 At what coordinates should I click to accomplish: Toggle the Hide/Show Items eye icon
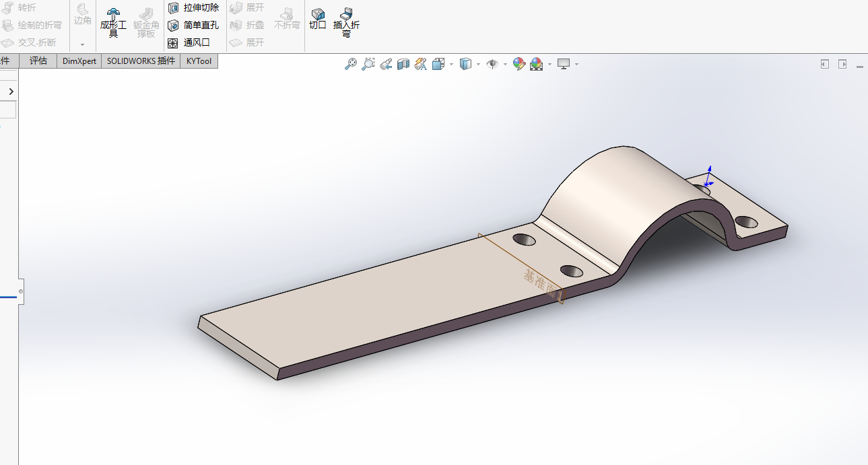493,64
